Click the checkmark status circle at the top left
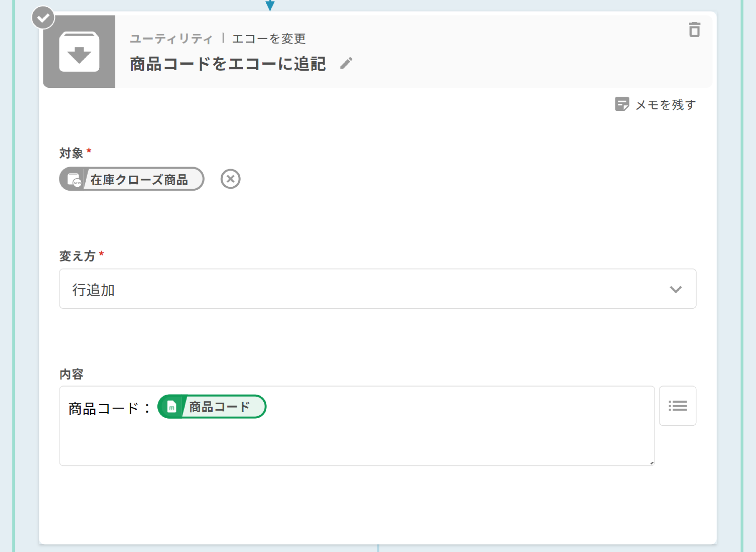 [43, 17]
